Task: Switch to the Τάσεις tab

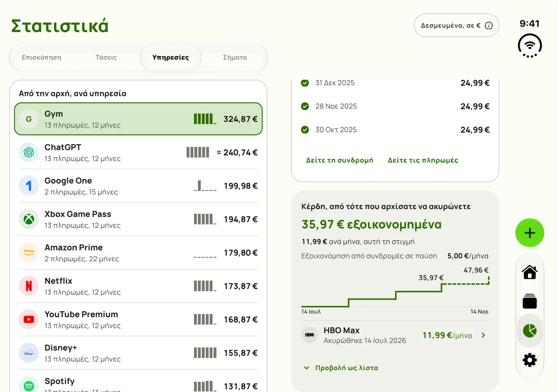Action: click(x=106, y=57)
